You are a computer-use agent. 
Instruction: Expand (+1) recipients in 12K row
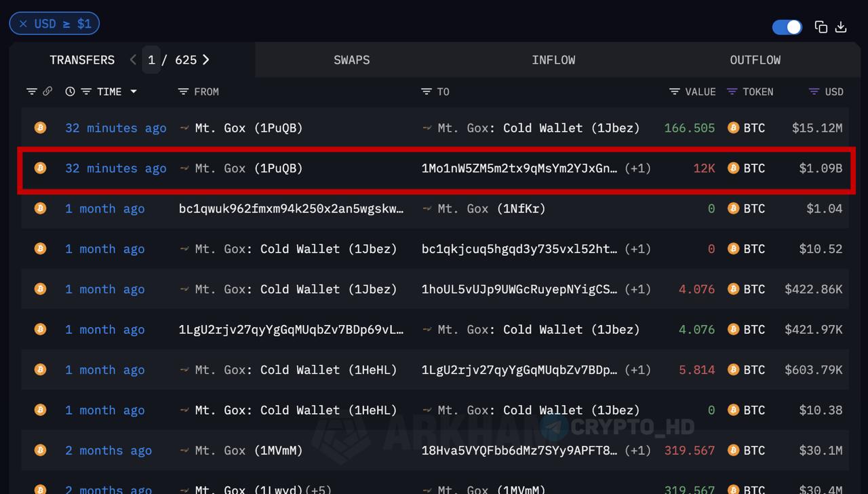(637, 168)
